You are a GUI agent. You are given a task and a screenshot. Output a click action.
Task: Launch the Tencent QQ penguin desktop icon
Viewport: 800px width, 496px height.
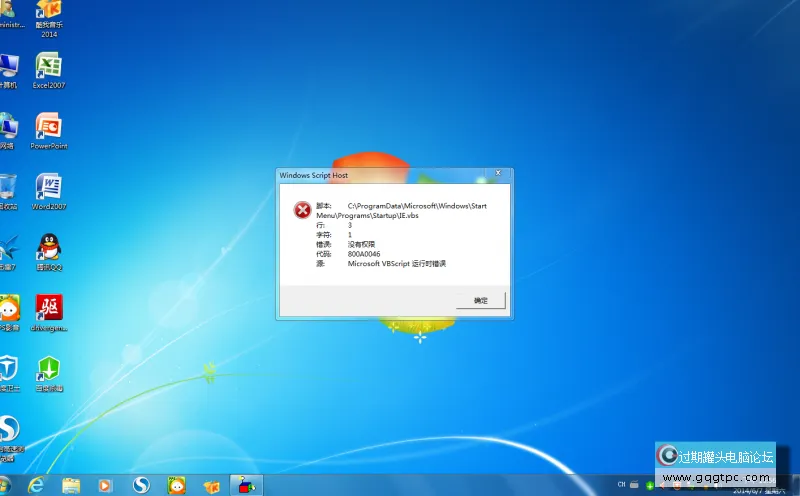click(x=49, y=247)
